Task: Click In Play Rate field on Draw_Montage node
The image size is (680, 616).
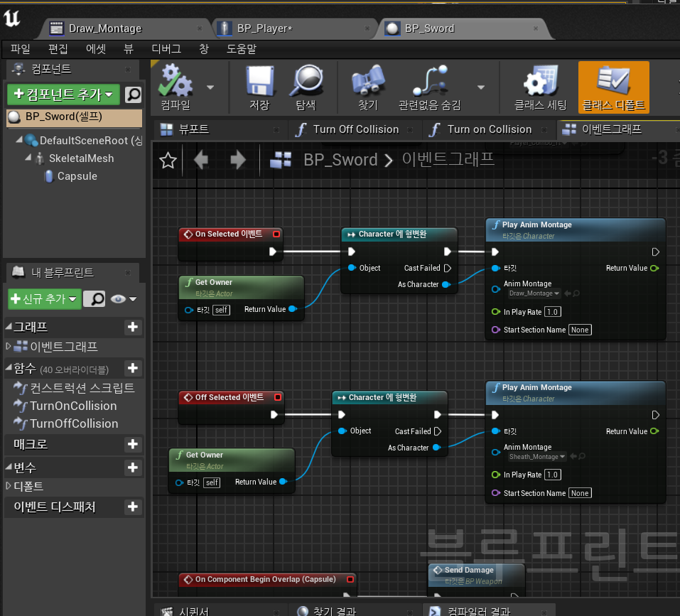Action: [553, 312]
